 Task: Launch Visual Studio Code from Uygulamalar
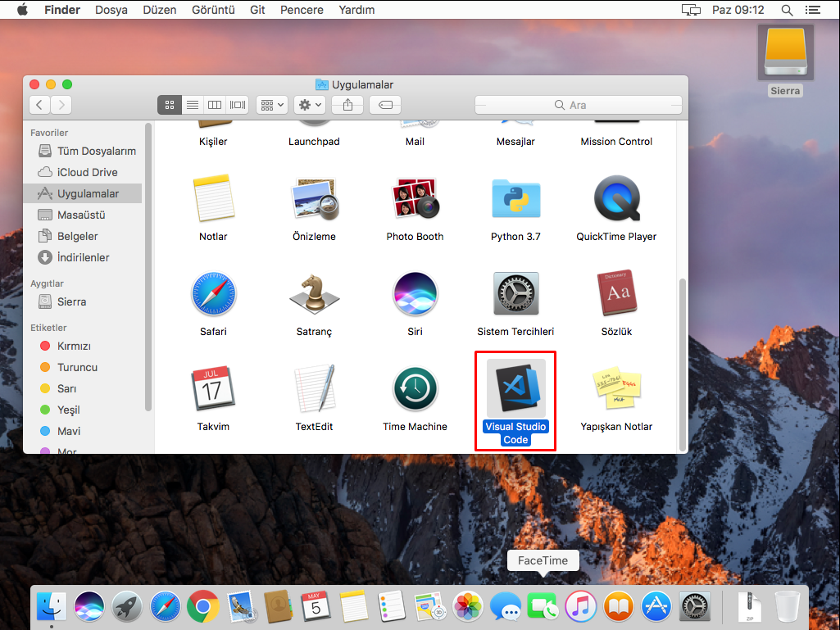click(515, 388)
